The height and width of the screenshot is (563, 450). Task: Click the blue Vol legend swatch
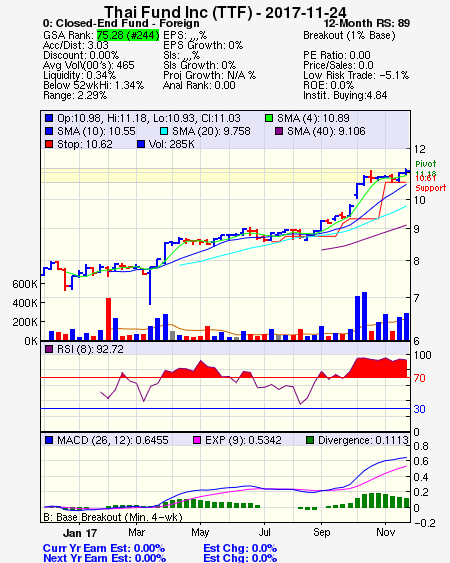[x=141, y=144]
